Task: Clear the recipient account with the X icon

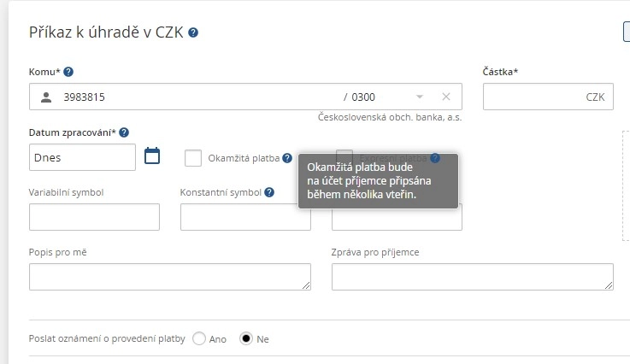Action: (x=445, y=97)
